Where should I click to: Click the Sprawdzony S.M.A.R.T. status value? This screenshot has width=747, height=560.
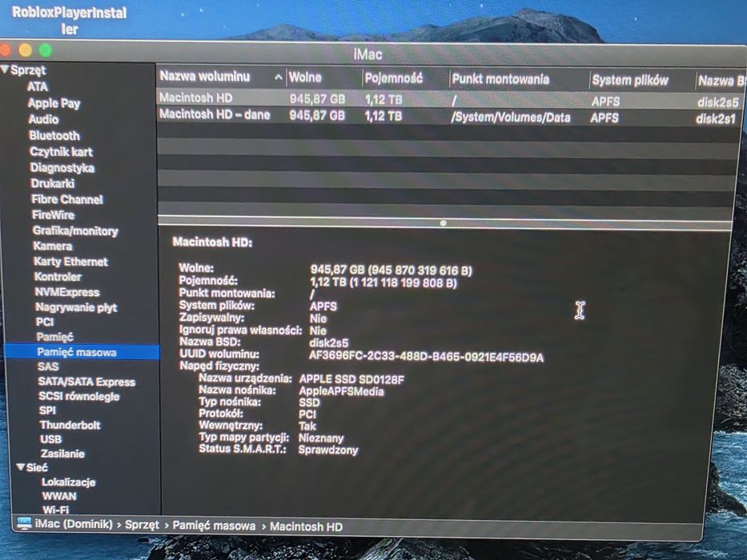[327, 450]
